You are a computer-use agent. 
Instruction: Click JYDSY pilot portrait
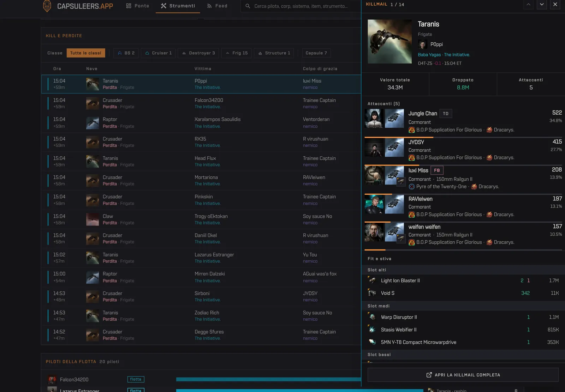pos(374,147)
